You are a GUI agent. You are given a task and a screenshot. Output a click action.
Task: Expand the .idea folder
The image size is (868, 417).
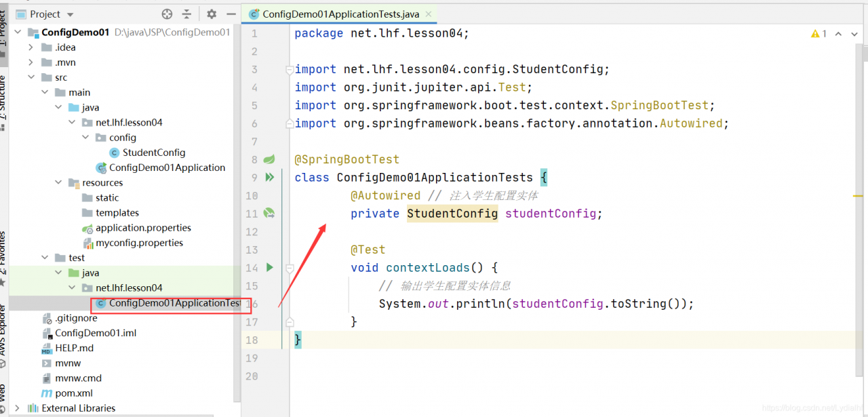[x=31, y=47]
